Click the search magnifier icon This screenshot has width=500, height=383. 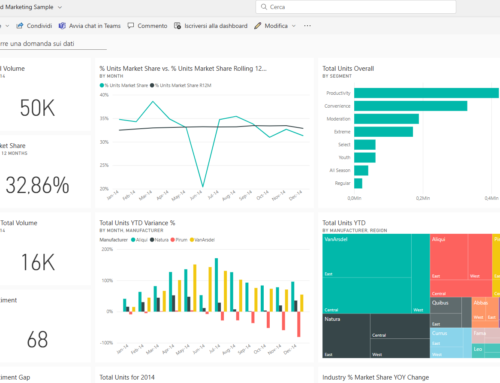[x=264, y=7]
